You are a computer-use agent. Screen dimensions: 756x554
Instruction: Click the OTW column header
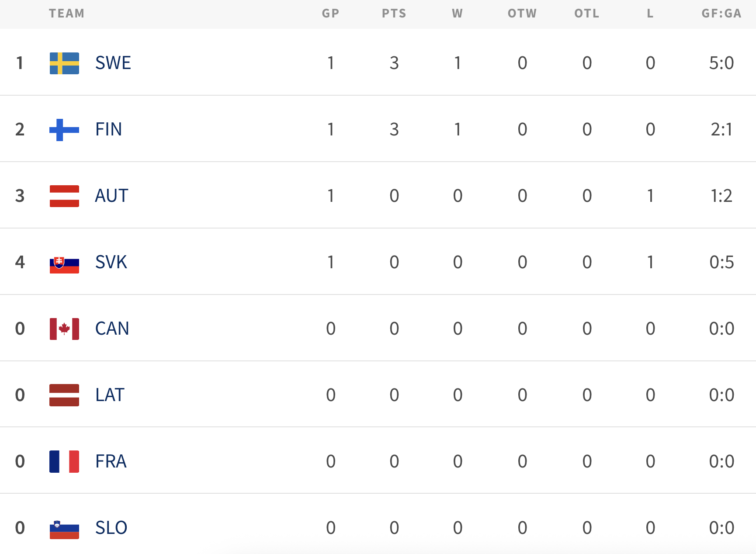(522, 14)
